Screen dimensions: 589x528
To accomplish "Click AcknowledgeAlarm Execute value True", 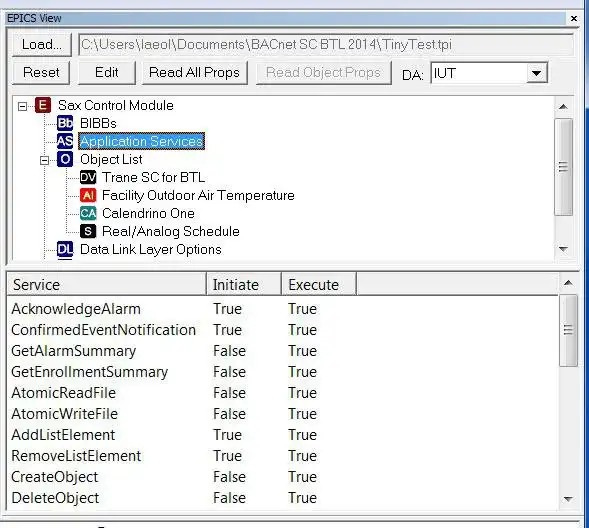I will [302, 309].
